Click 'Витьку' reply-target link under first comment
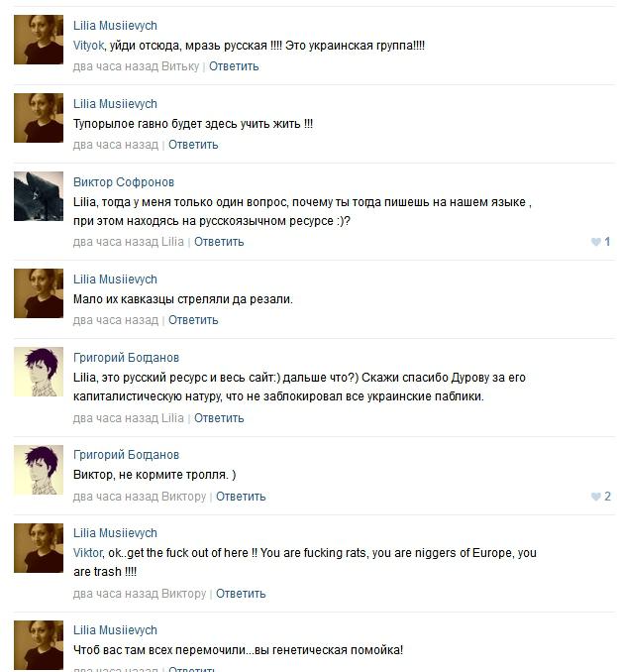 180,66
